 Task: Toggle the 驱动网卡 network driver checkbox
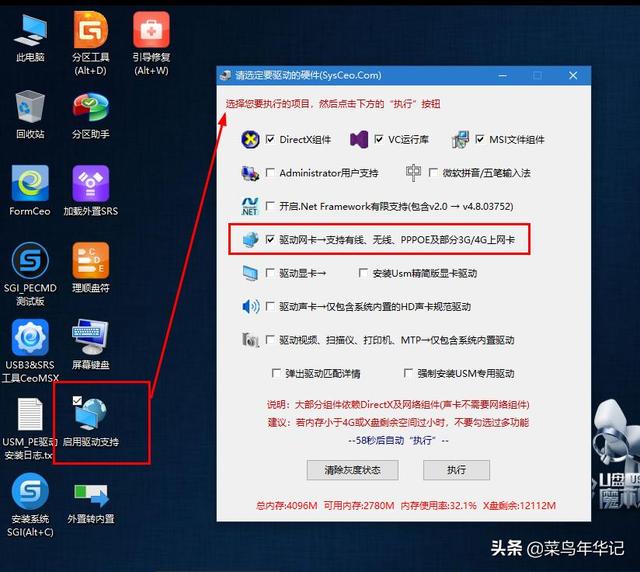tap(270, 239)
